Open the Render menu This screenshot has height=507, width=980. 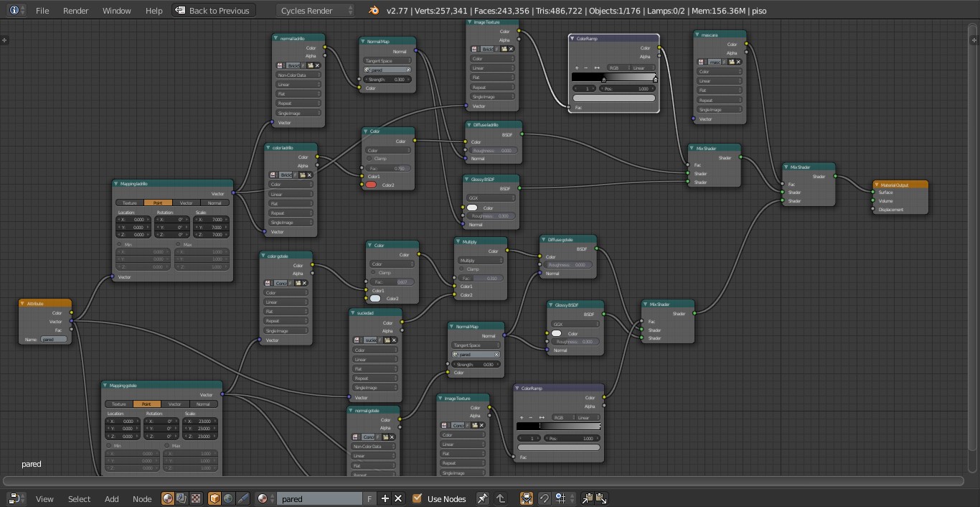tap(75, 11)
